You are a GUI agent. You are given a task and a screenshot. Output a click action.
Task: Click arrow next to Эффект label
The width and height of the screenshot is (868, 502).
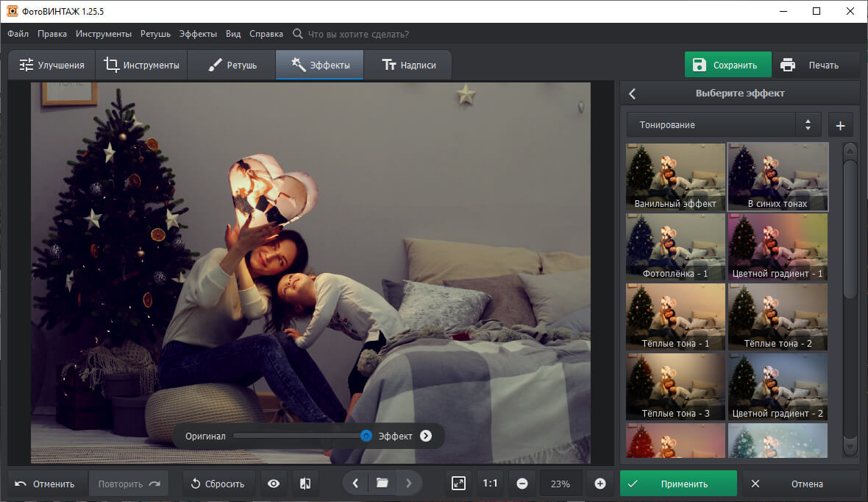[x=426, y=436]
